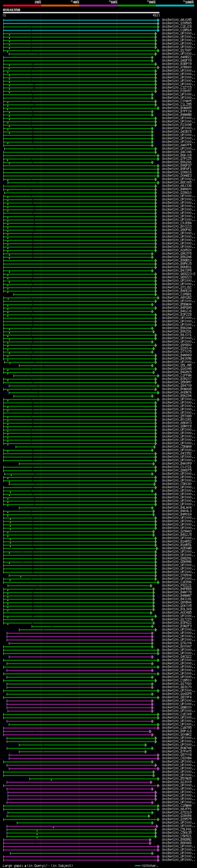Click the orange ~40% legend color bar
The height and width of the screenshot is (868, 197).
(x=60, y=6)
